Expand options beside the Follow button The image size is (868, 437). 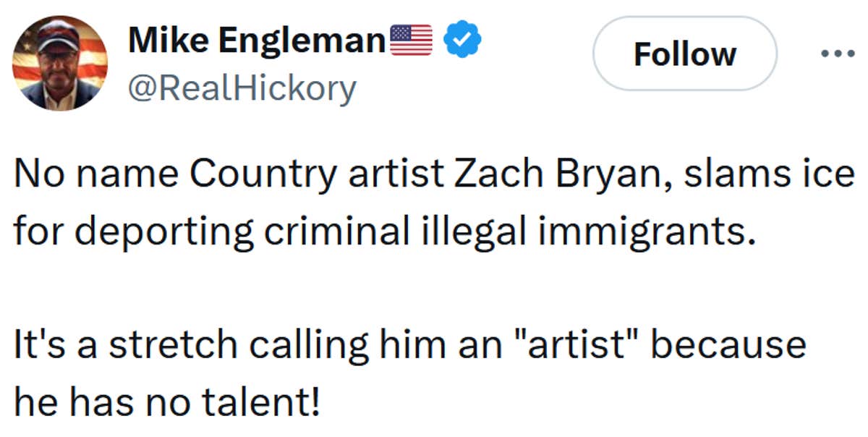tap(839, 52)
